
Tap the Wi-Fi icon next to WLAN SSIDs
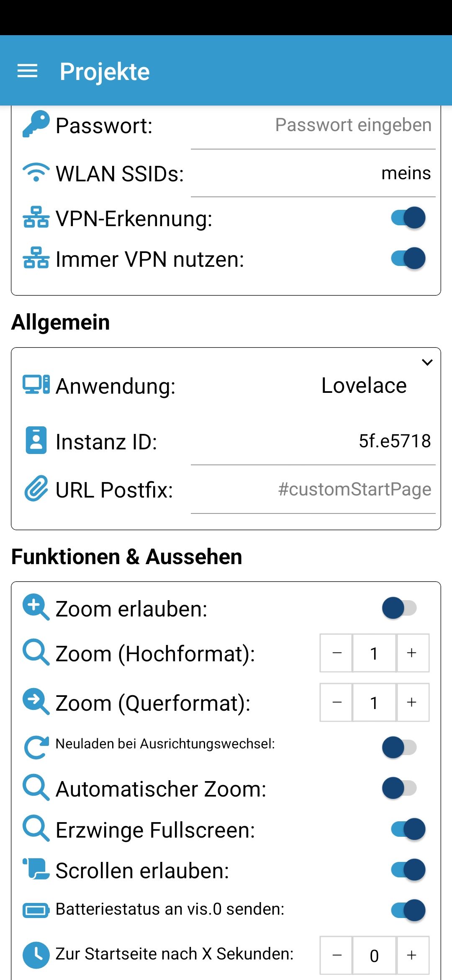[36, 173]
